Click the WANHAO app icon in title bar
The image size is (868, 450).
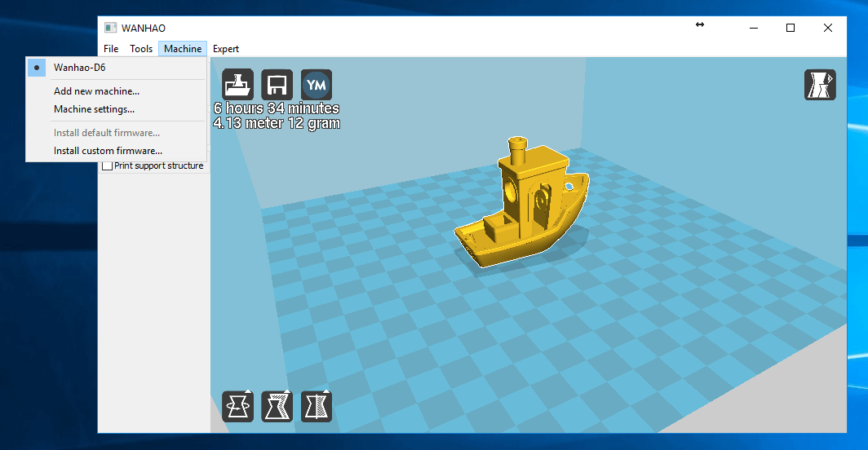111,28
